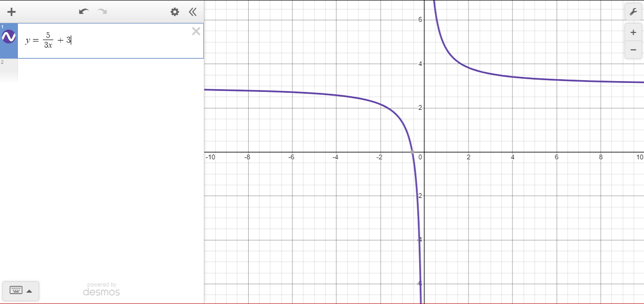644x304 pixels.
Task: Click the purple curve near x=2
Action: click(468, 67)
